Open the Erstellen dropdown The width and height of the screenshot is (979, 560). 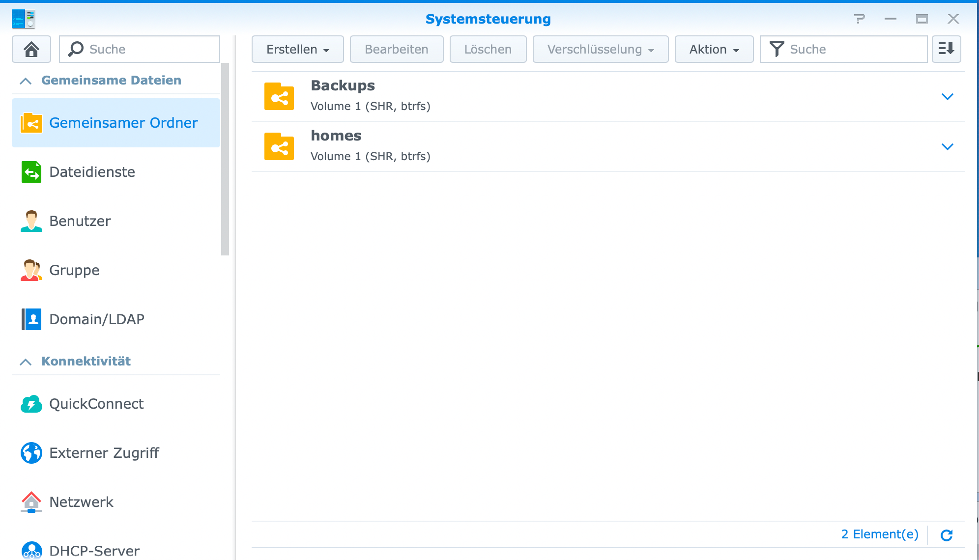point(297,49)
